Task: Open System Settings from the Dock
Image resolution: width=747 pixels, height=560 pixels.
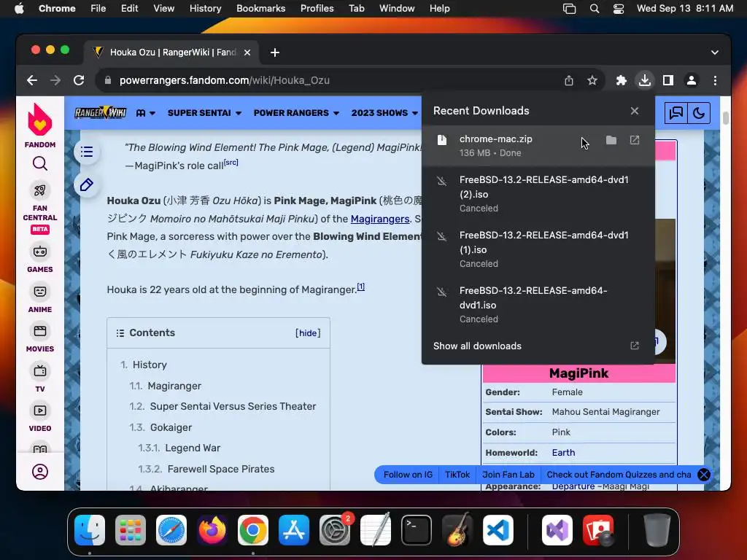Action: 334,530
